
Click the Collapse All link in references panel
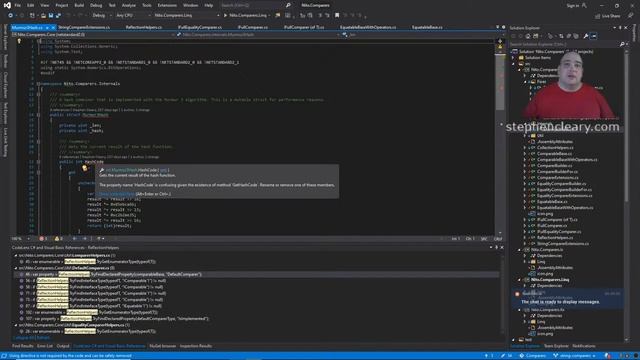23,338
